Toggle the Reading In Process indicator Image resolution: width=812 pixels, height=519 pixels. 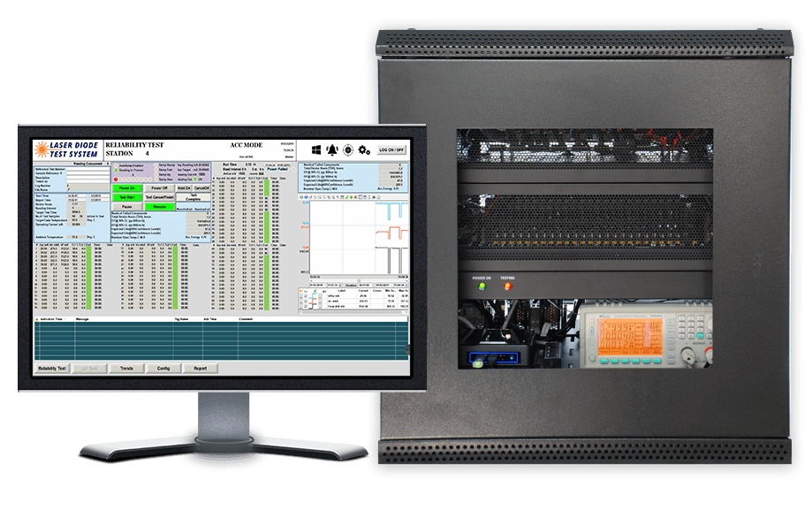coord(115,172)
